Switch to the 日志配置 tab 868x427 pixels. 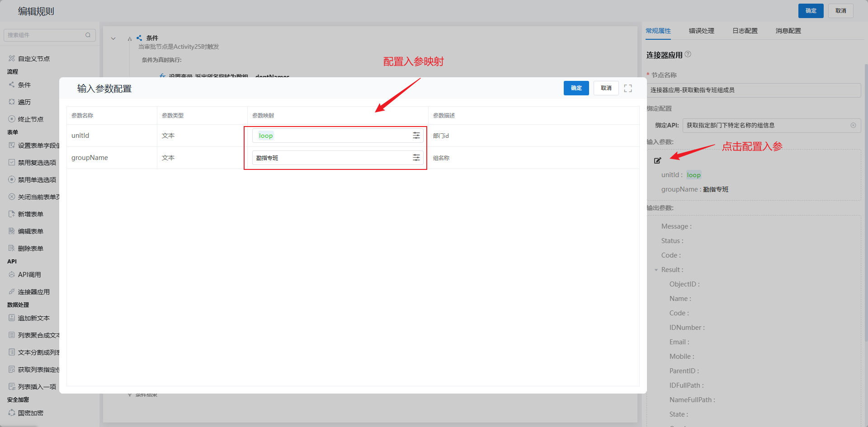[x=745, y=31]
